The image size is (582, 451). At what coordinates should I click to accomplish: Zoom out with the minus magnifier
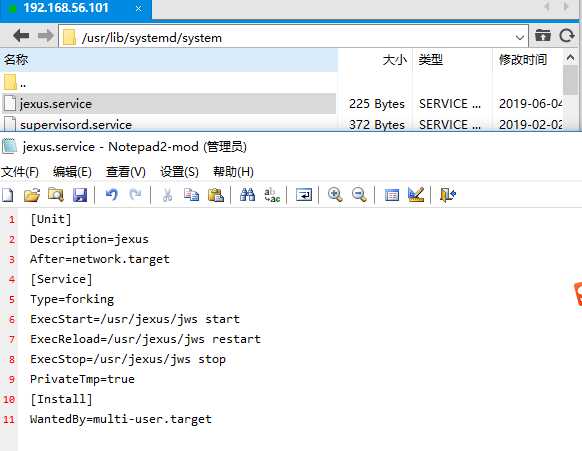click(x=359, y=195)
